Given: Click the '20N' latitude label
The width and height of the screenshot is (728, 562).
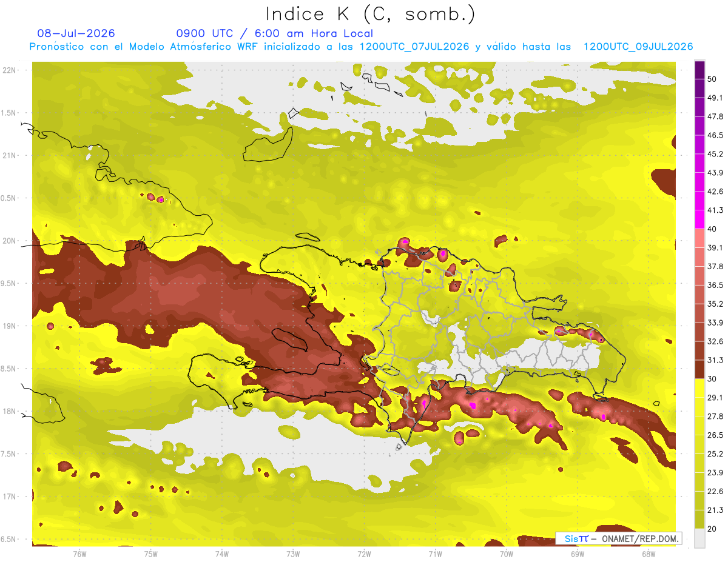Looking at the screenshot, I should [10, 241].
